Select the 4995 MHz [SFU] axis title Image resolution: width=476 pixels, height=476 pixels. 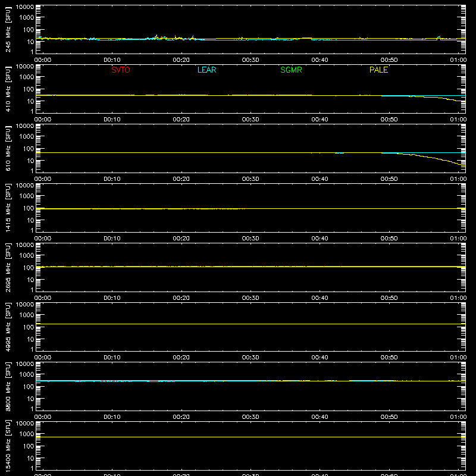(x=8, y=327)
